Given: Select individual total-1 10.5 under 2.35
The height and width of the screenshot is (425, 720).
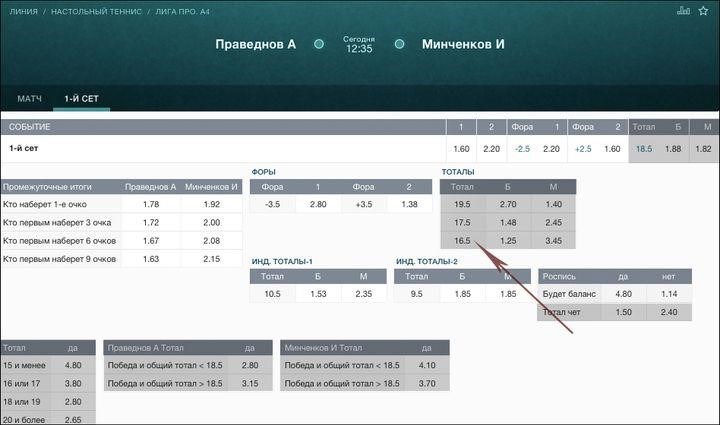Looking at the screenshot, I should click(363, 294).
